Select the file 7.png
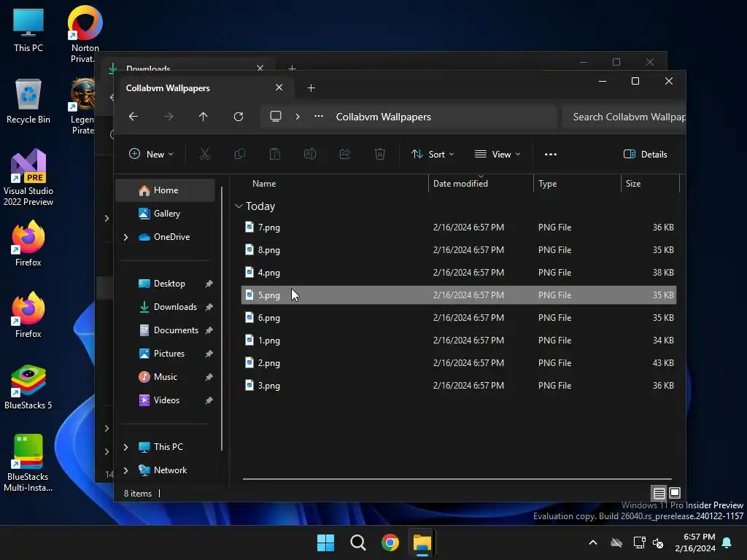 (x=458, y=227)
